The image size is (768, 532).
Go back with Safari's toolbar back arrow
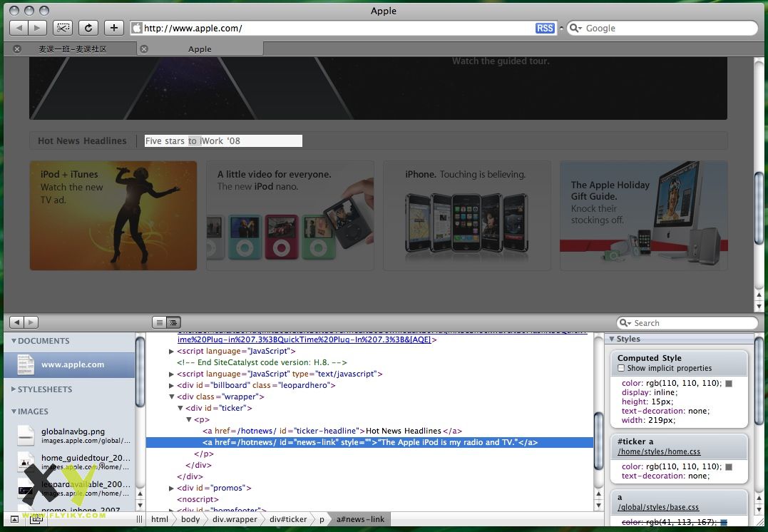[x=19, y=28]
